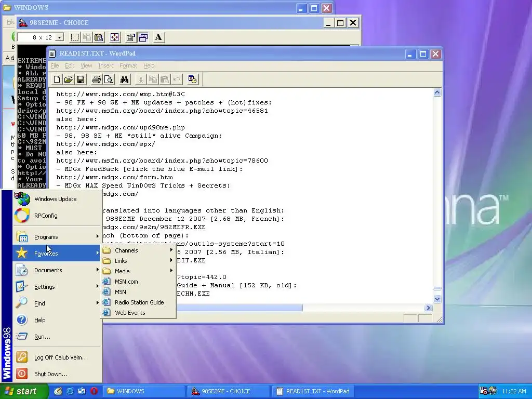Expand the Find submenu

(x=57, y=303)
